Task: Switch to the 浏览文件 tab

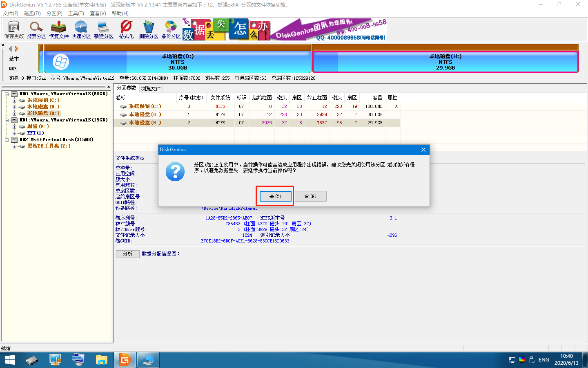Action: (x=151, y=88)
